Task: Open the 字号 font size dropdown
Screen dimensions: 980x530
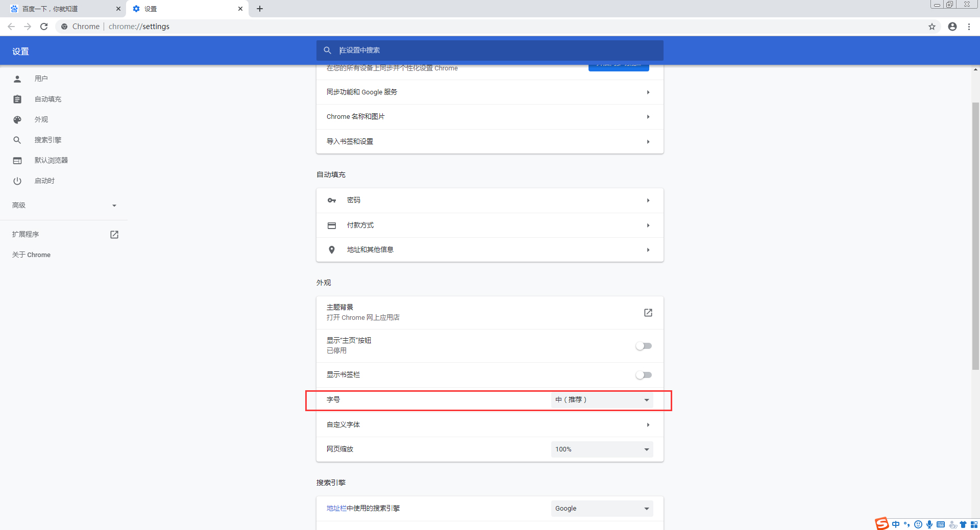Action: (601, 400)
